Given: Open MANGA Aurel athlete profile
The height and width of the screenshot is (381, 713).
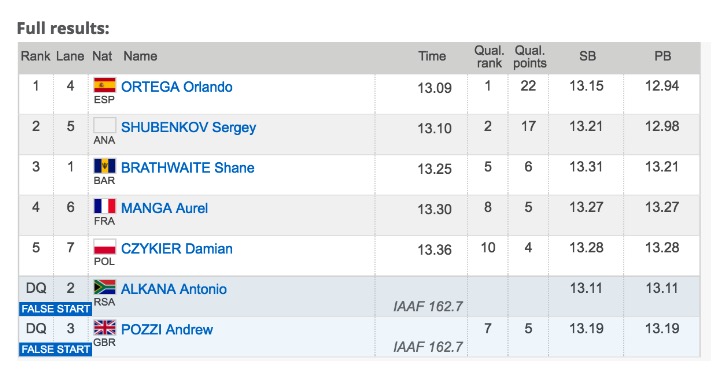Looking at the screenshot, I should point(164,208).
